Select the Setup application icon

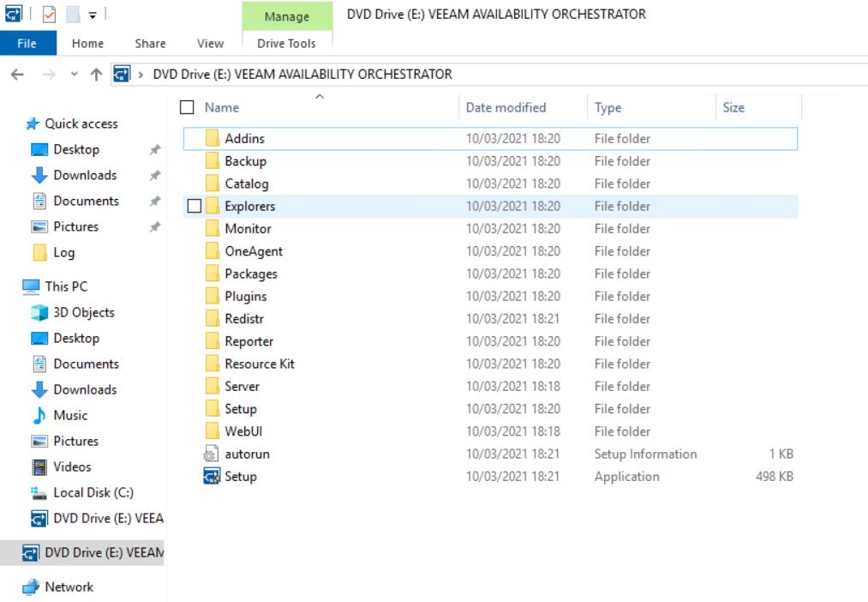[x=212, y=476]
